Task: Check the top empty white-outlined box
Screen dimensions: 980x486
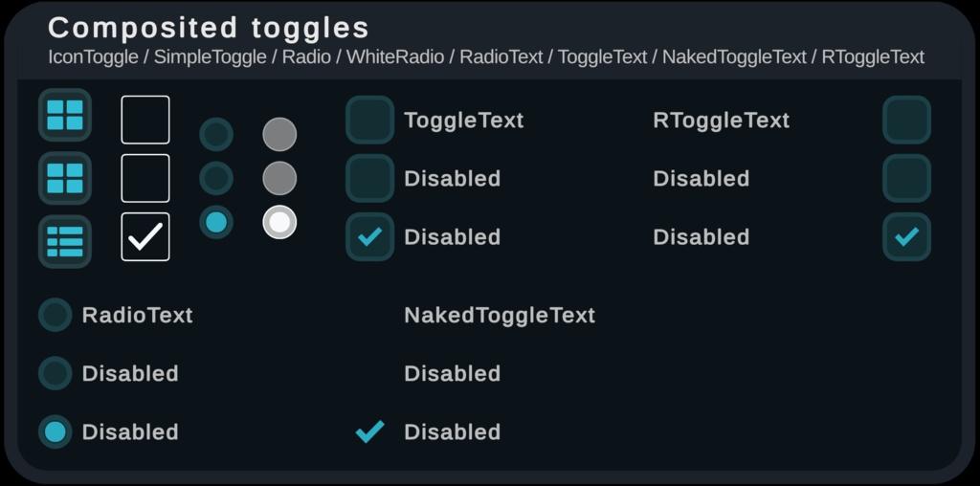Action: 145,120
